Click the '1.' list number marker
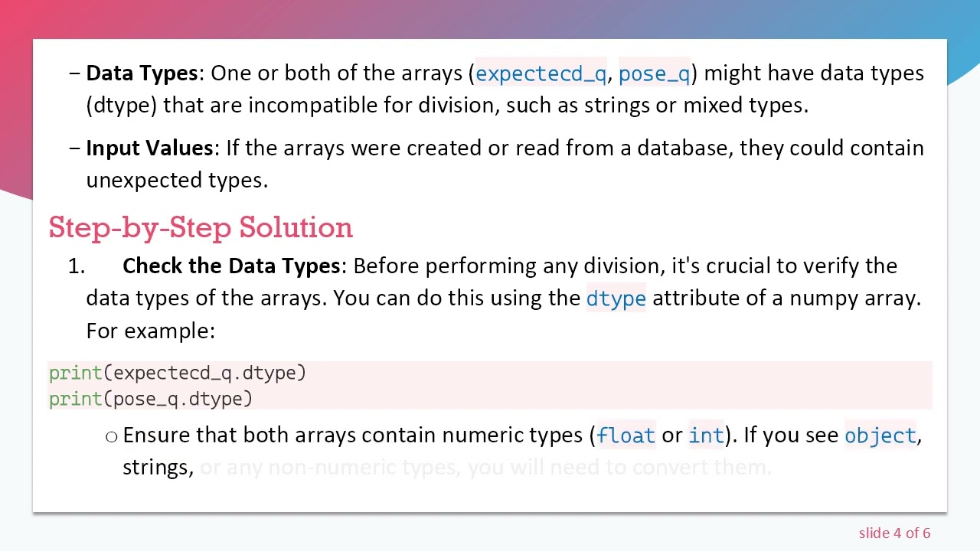This screenshot has width=980, height=551. click(76, 266)
